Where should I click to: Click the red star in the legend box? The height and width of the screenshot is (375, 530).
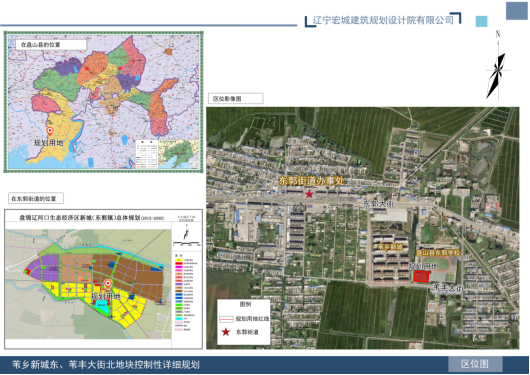click(225, 332)
